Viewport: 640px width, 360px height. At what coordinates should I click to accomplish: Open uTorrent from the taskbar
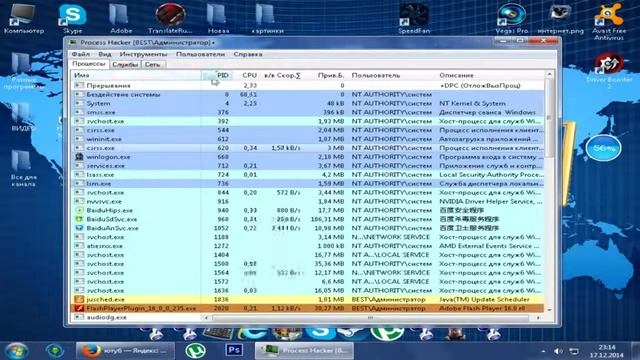pos(196,351)
